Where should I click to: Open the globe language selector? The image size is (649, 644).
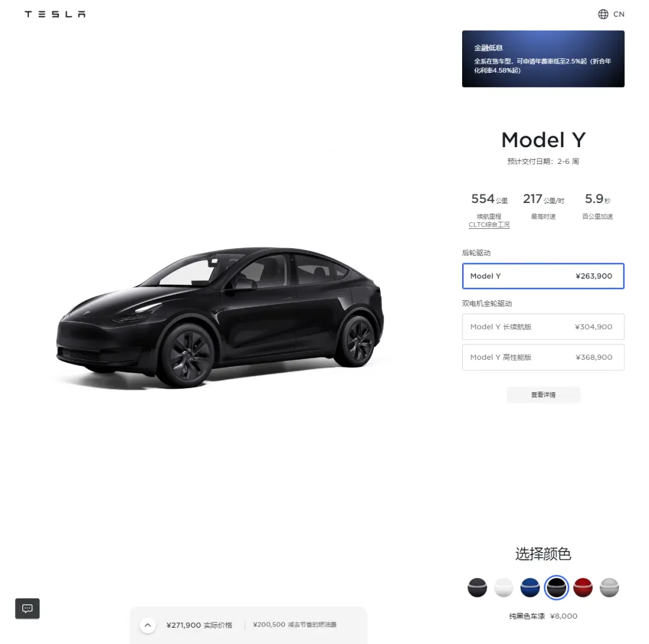click(x=603, y=14)
